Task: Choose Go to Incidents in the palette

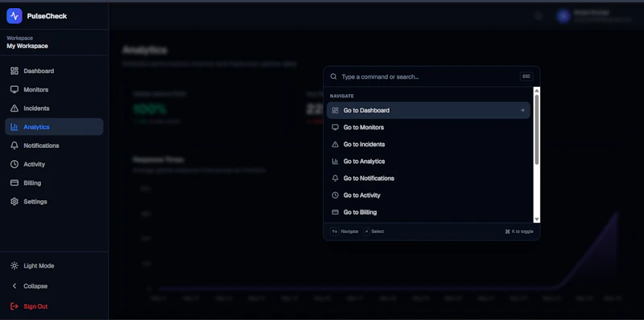Action: [x=428, y=145]
